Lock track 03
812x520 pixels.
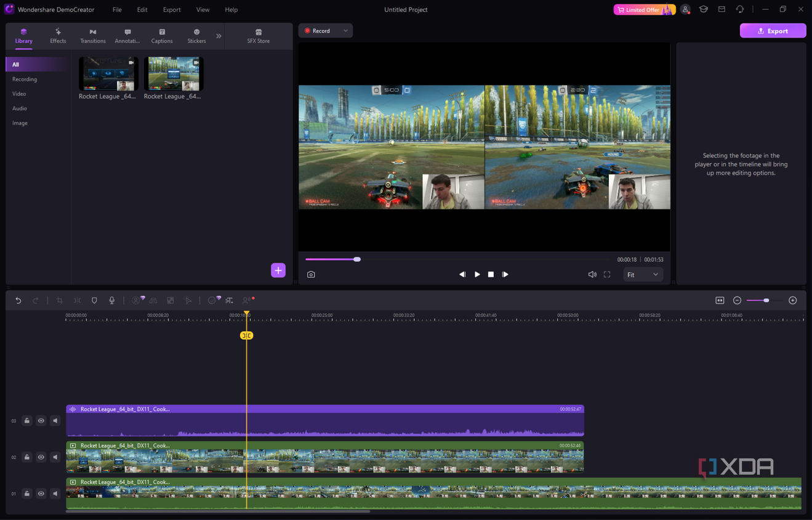(27, 421)
